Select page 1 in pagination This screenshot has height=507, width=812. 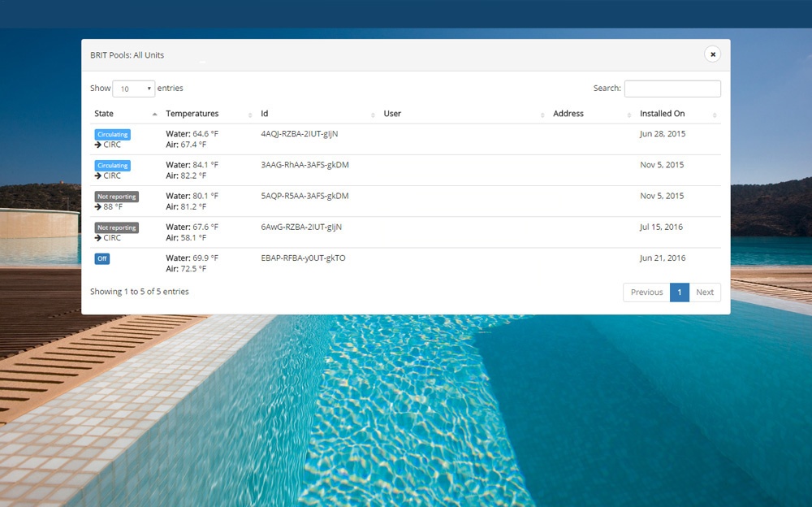[x=680, y=292]
